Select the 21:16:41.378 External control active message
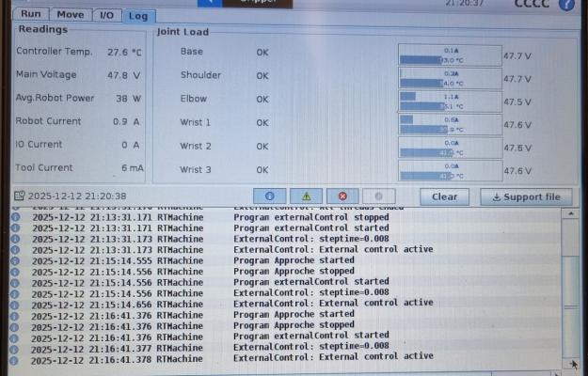This screenshot has height=376, width=588. coord(333,356)
